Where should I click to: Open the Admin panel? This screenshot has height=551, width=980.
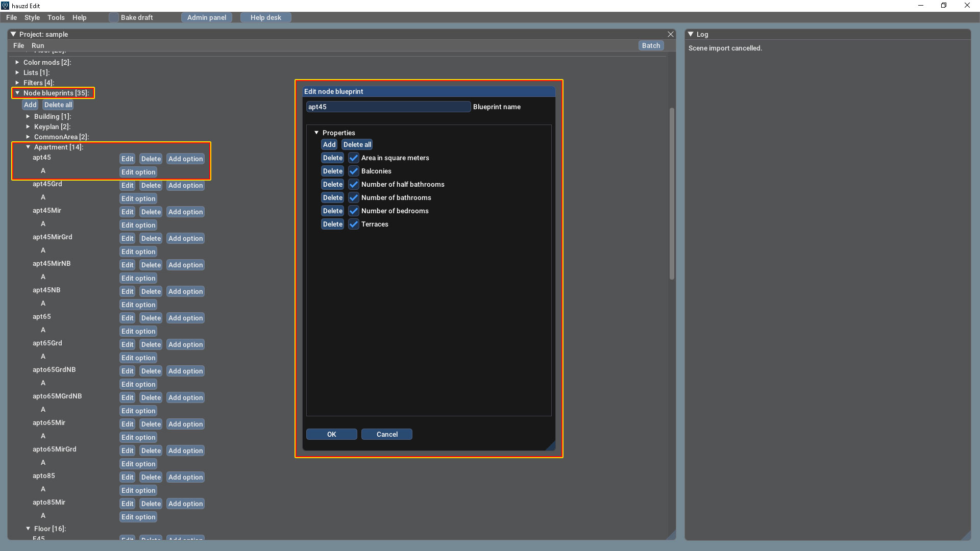pyautogui.click(x=206, y=17)
